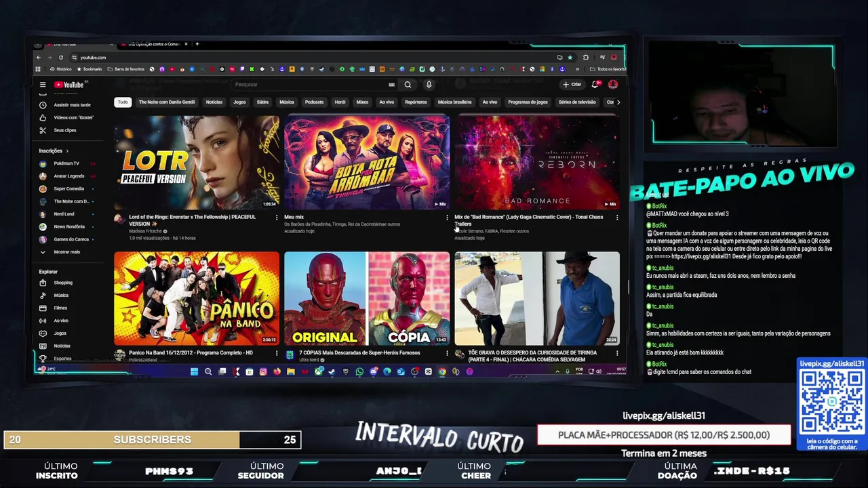The image size is (868, 488).
Task: Open News Rondônia subscription channel
Action: (x=71, y=227)
